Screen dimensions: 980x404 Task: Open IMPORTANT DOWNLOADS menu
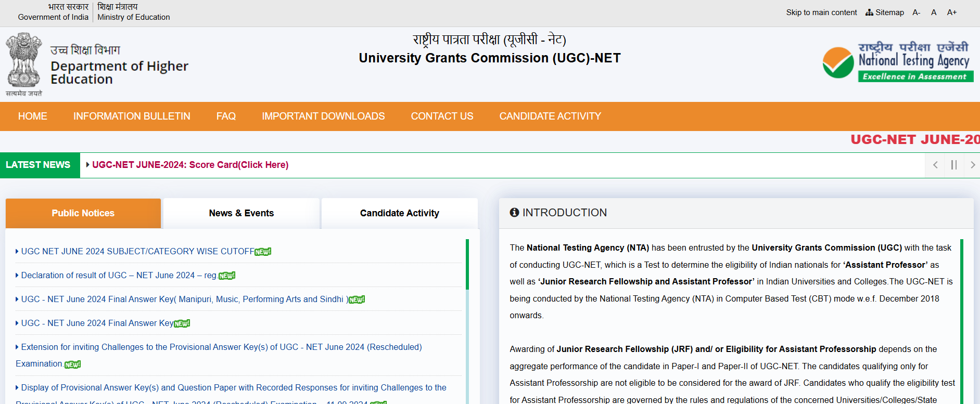coord(323,116)
